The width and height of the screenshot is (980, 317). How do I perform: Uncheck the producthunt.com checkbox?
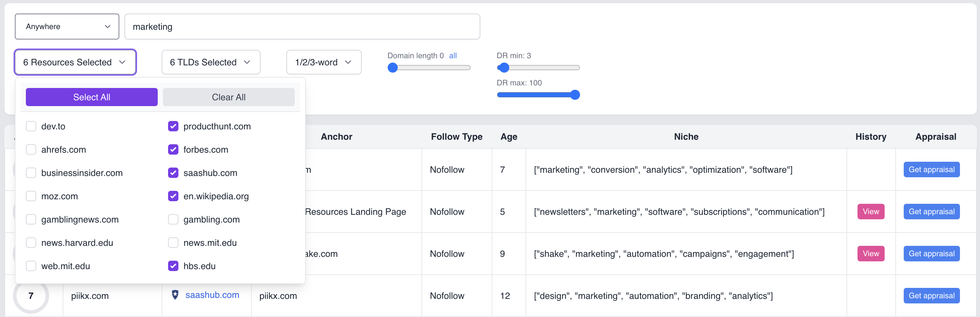click(173, 126)
